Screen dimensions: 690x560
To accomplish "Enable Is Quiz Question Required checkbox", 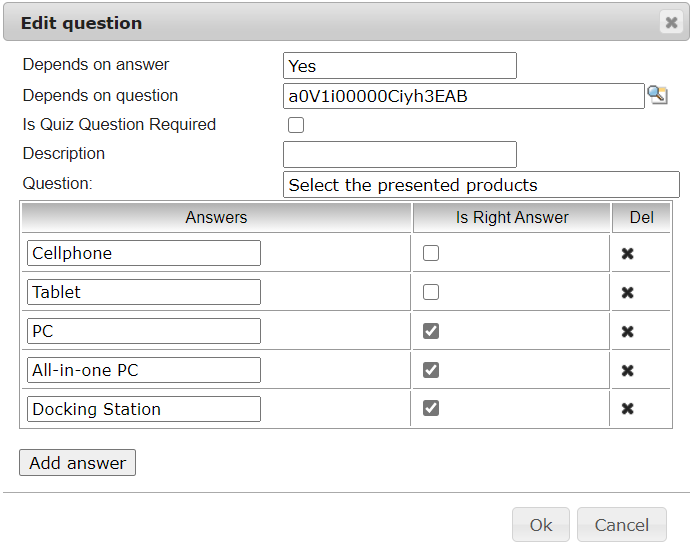I will pyautogui.click(x=296, y=126).
